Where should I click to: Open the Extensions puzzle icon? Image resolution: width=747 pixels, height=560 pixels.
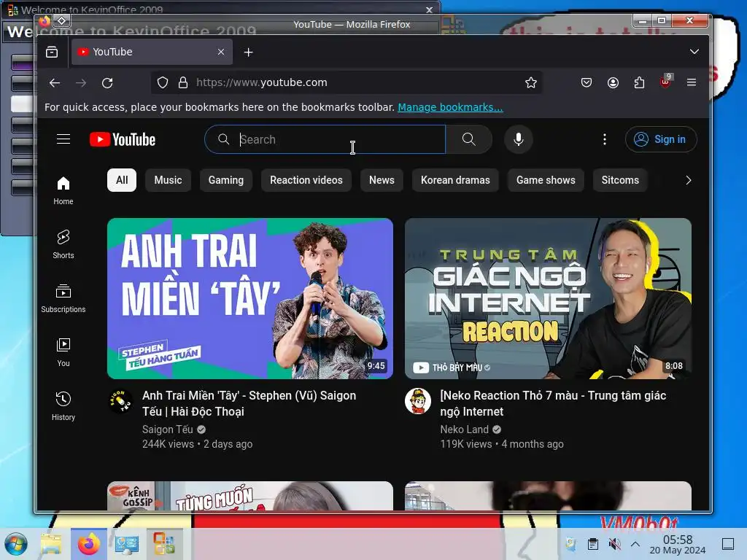tap(639, 83)
